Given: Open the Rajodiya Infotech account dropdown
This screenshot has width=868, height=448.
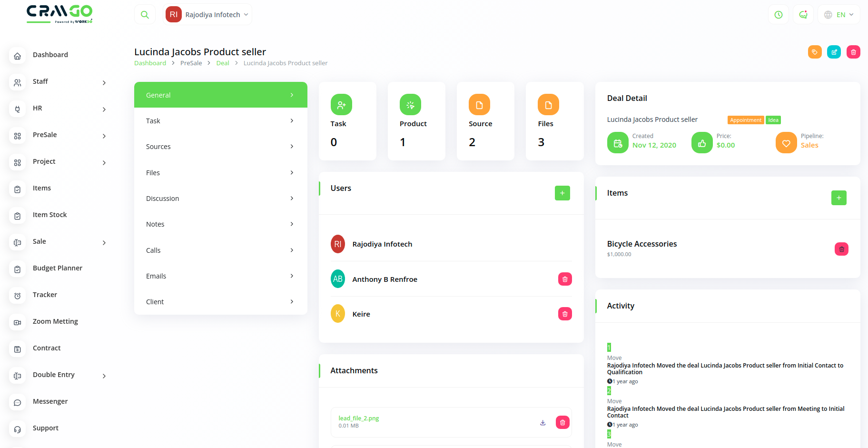Looking at the screenshot, I should pos(207,15).
